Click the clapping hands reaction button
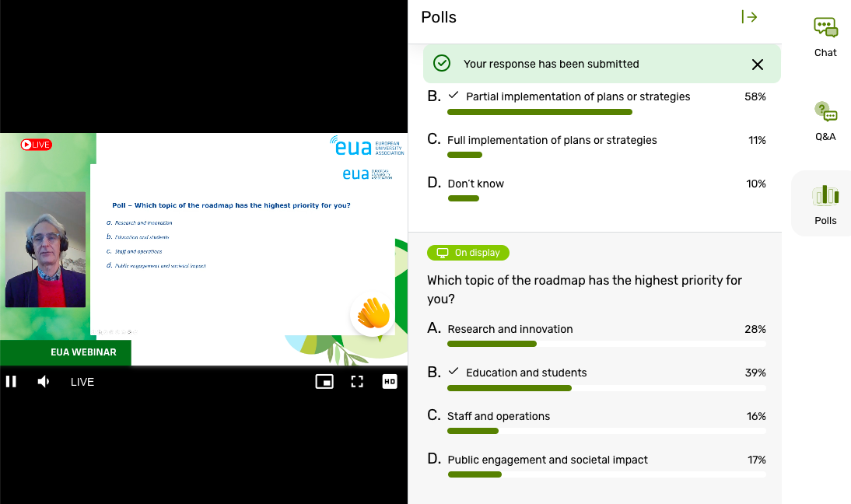 (x=373, y=314)
